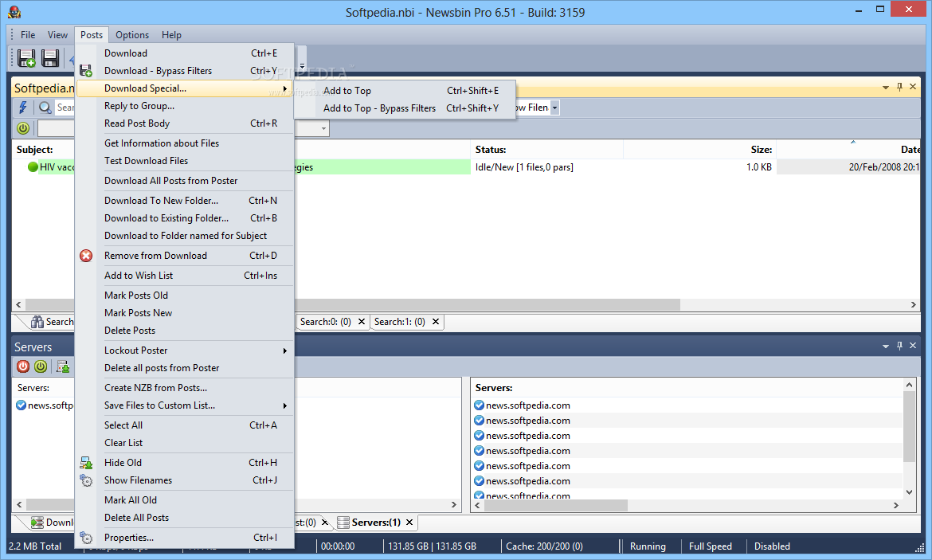
Task: Click the Downloads tab icon at bottom
Action: [x=37, y=523]
